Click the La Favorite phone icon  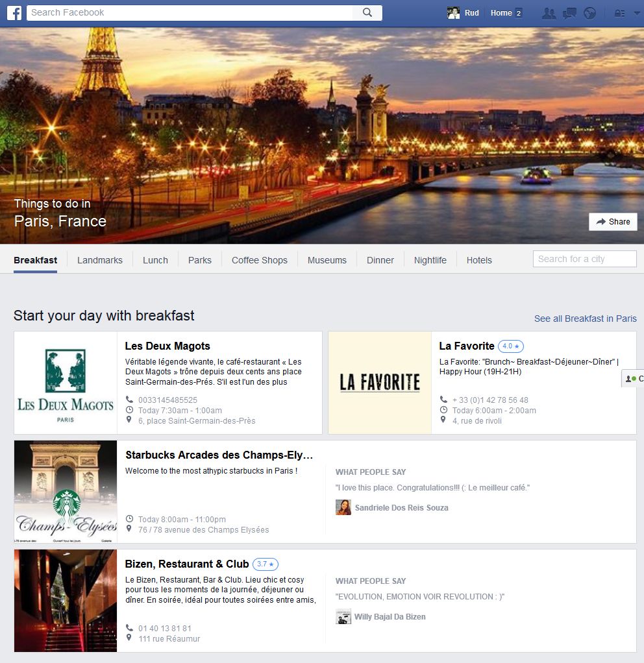click(443, 399)
